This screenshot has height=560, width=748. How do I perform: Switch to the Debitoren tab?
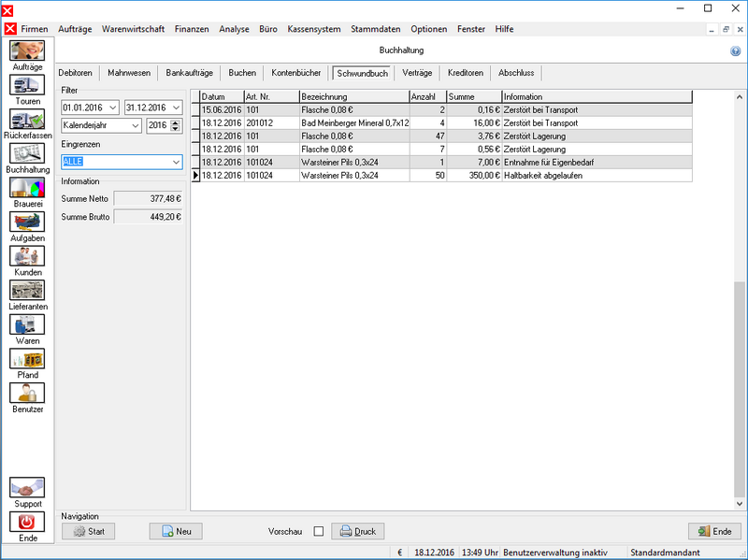tap(76, 73)
